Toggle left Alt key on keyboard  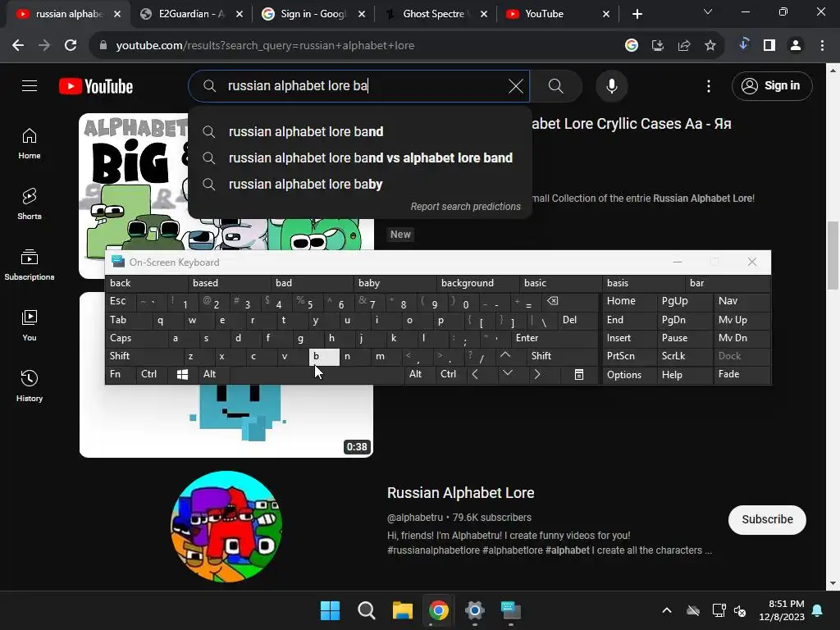214,374
